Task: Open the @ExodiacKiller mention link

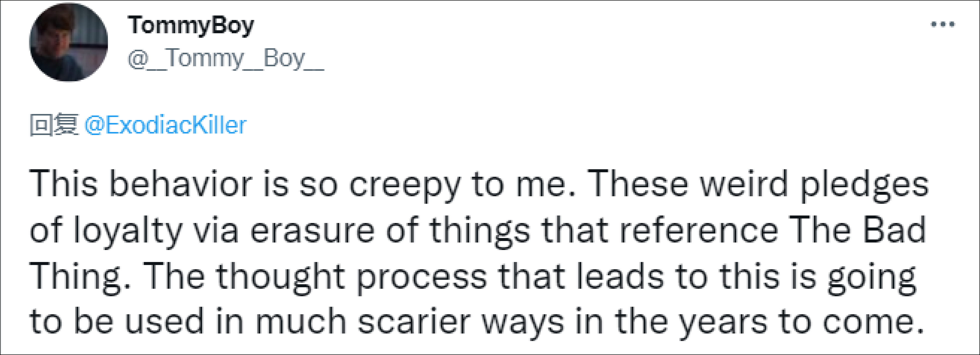Action: [165, 125]
